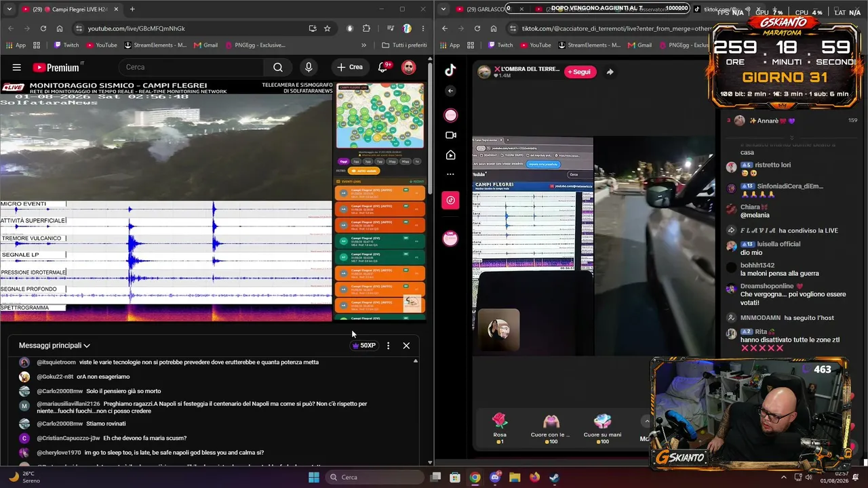Follow streamer with Segui button
Viewport: 868px width, 488px height.
578,72
